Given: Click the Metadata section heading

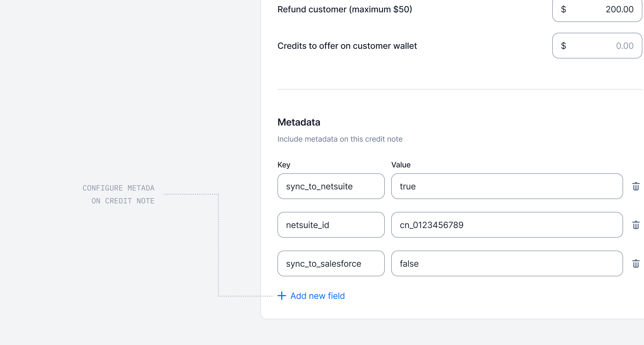Looking at the screenshot, I should 299,122.
